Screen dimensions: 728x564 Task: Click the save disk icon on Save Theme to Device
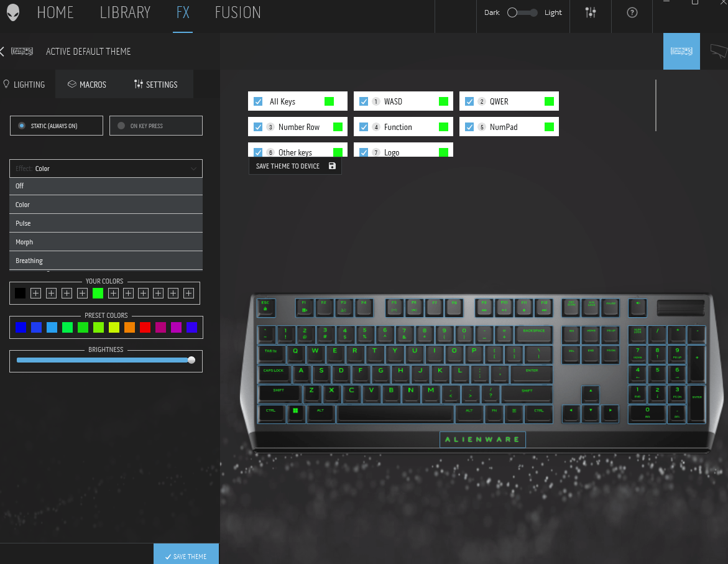coord(332,166)
